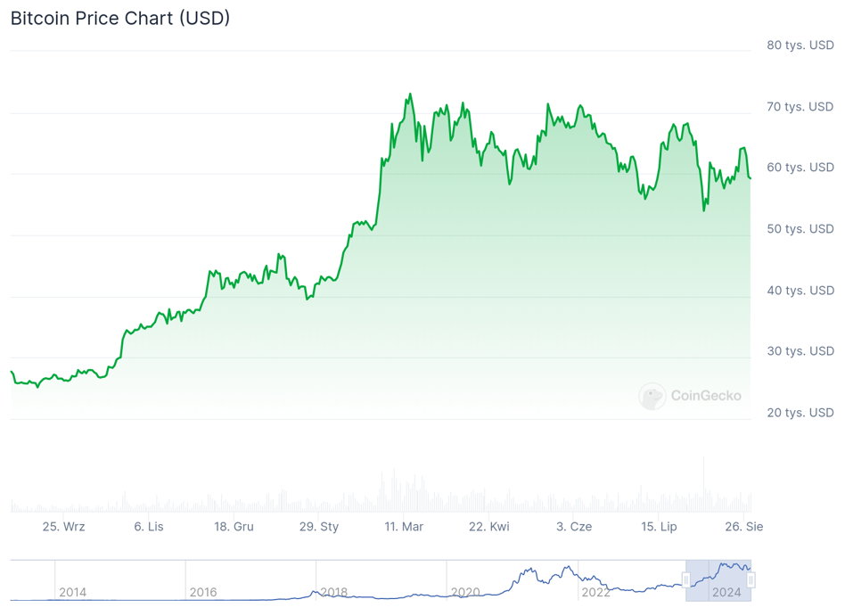Click the right range navigator handle
The height and width of the screenshot is (616, 845).
tap(751, 580)
